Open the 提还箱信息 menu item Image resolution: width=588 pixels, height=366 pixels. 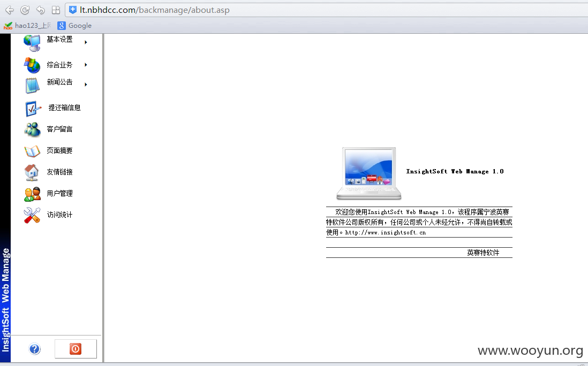coord(64,108)
